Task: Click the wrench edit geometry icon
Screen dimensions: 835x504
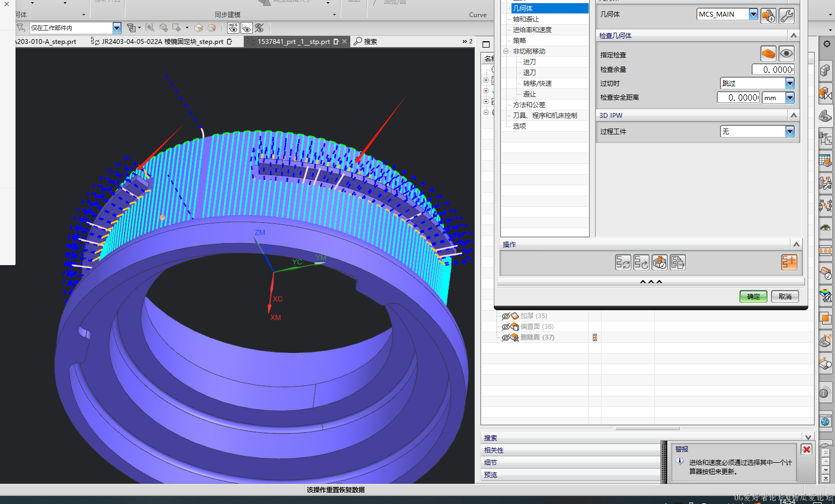Action: coord(787,16)
